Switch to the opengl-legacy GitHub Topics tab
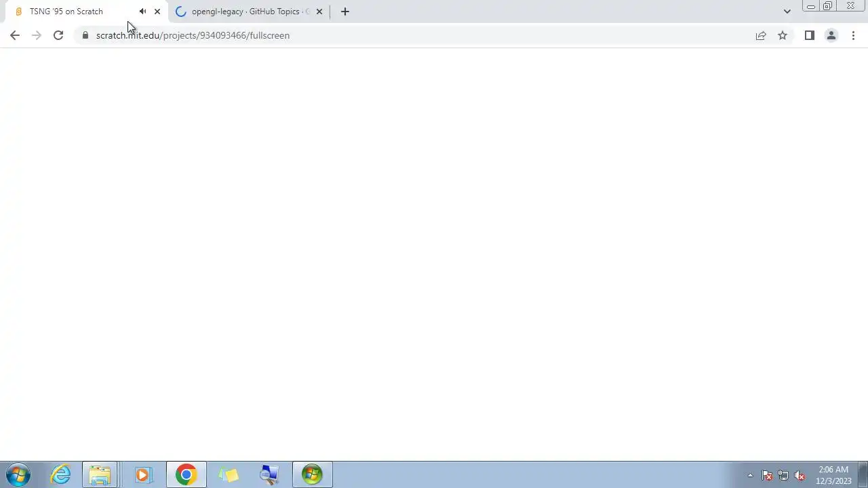Viewport: 868px width, 488px height. tap(248, 12)
